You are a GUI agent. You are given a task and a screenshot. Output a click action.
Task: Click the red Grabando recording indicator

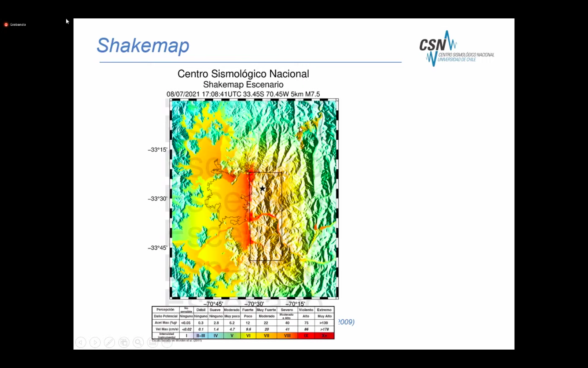[x=6, y=25]
